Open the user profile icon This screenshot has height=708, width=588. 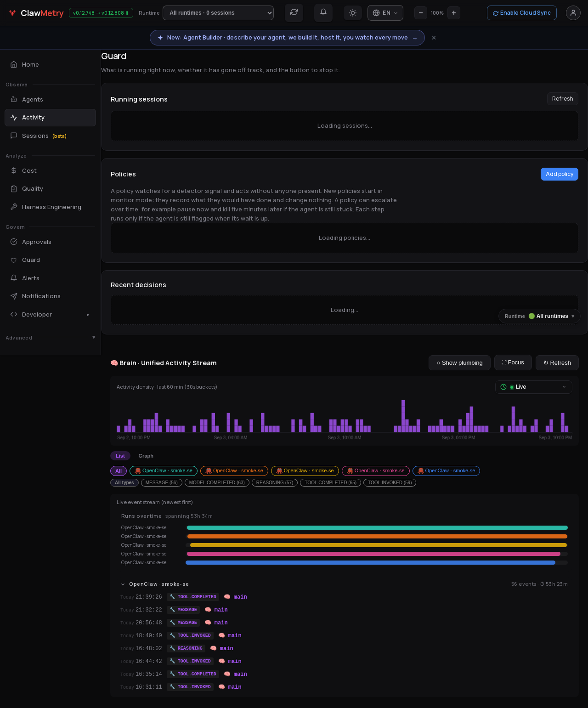573,13
